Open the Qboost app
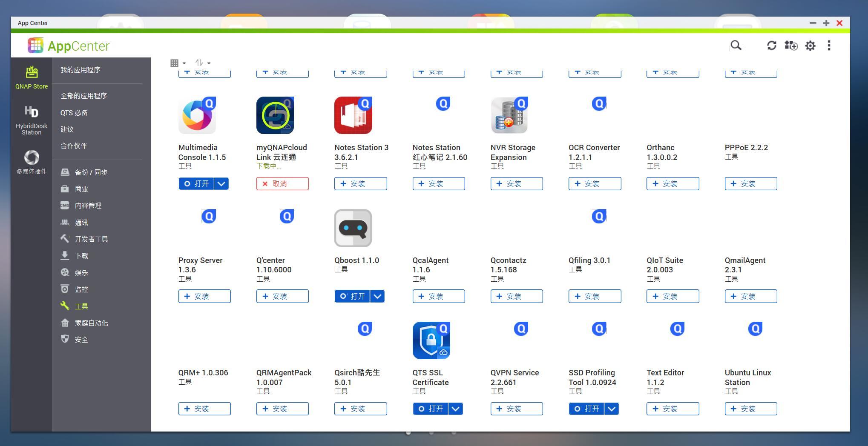Screen dimensions: 868x446 coord(352,296)
